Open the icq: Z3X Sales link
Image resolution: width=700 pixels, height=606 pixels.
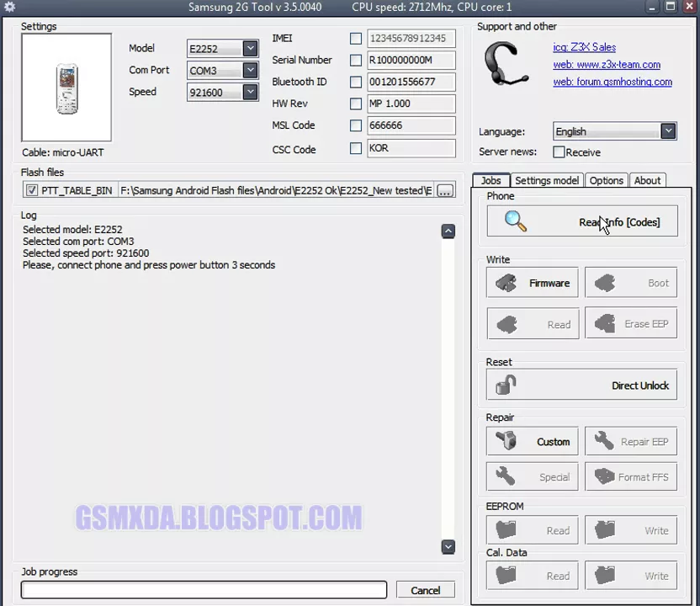click(585, 47)
